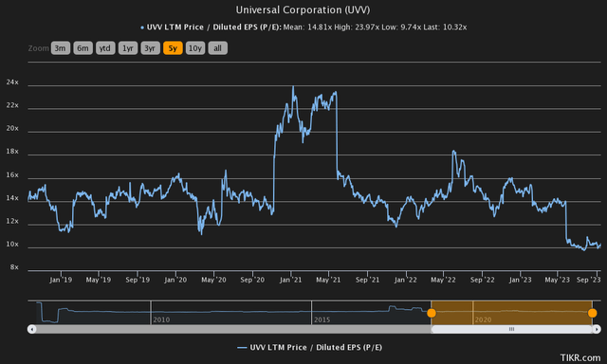
Task: Toggle the UVV LTM P/E legend entry
Action: point(310,347)
